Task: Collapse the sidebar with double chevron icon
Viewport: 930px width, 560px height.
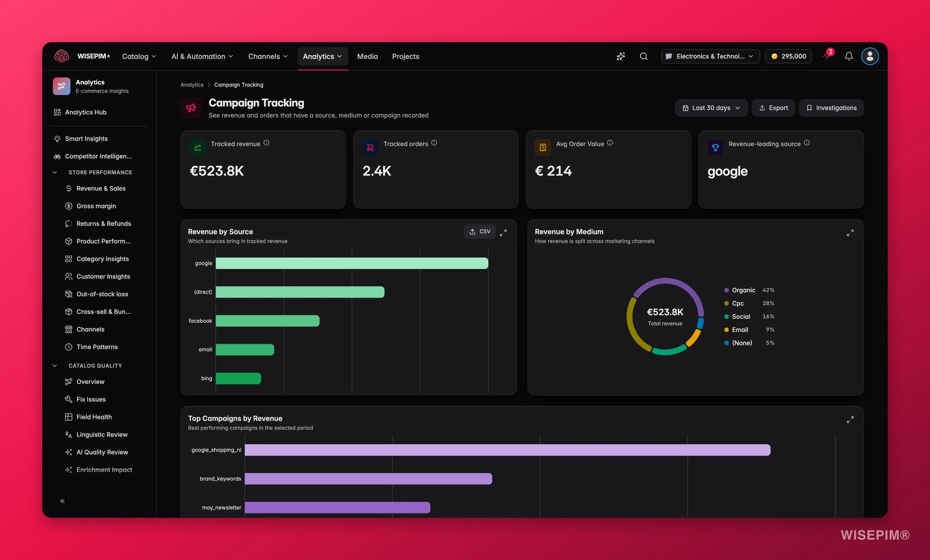Action: [x=62, y=501]
